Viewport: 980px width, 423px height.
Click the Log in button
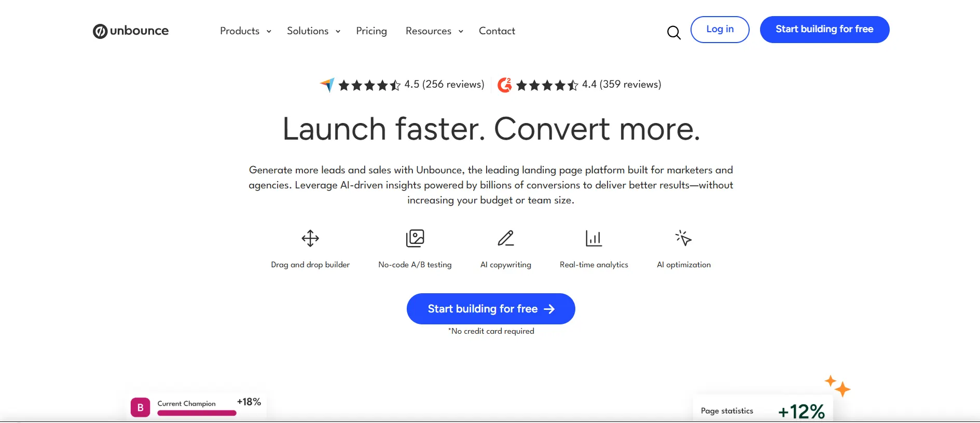tap(720, 30)
